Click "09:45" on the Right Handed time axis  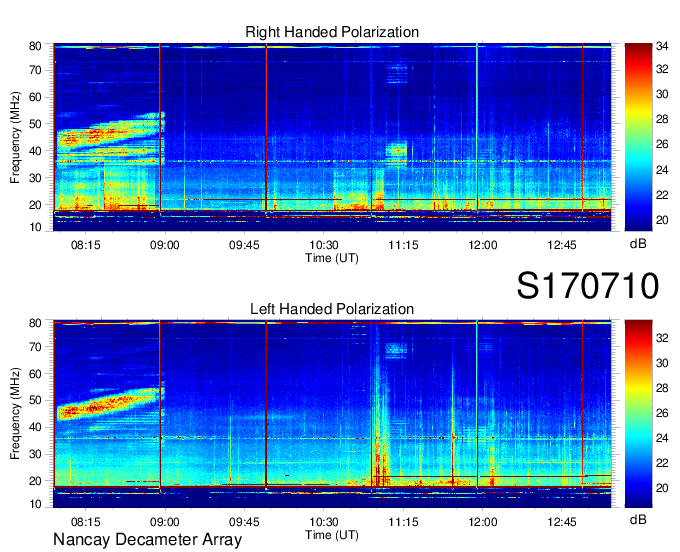244,245
